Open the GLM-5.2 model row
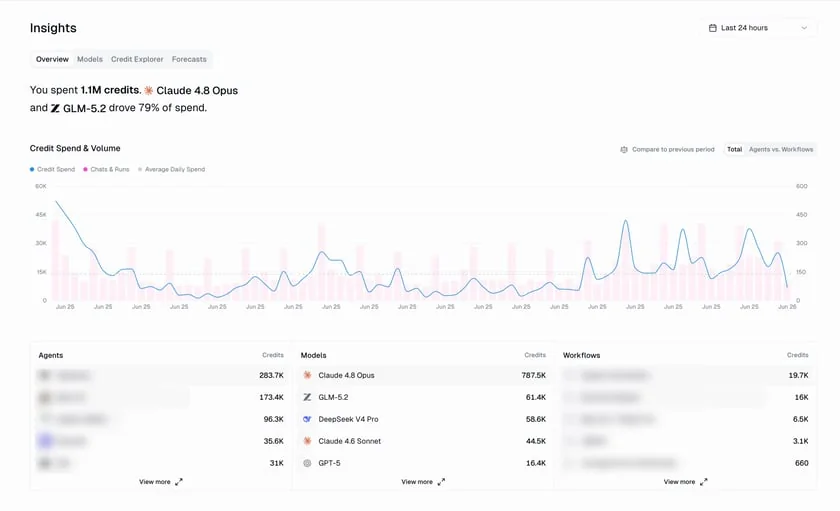840x511 pixels. pos(423,397)
